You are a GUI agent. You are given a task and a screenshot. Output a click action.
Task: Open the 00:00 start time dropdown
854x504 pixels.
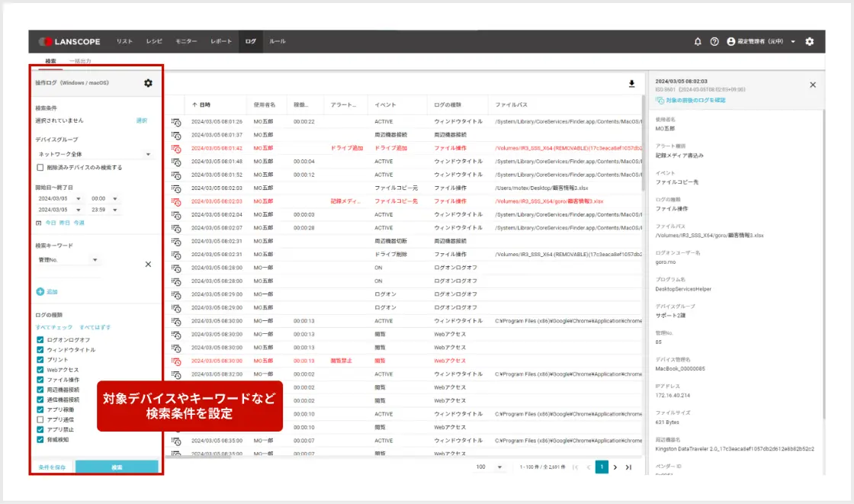click(104, 199)
